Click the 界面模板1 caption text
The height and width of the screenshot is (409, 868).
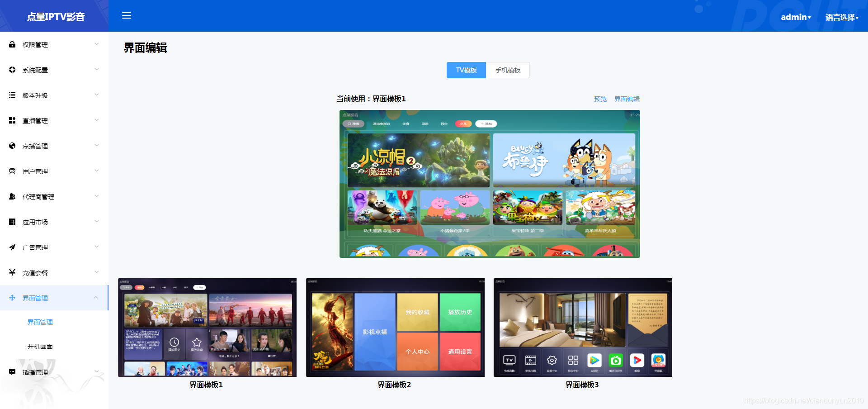[x=206, y=385]
